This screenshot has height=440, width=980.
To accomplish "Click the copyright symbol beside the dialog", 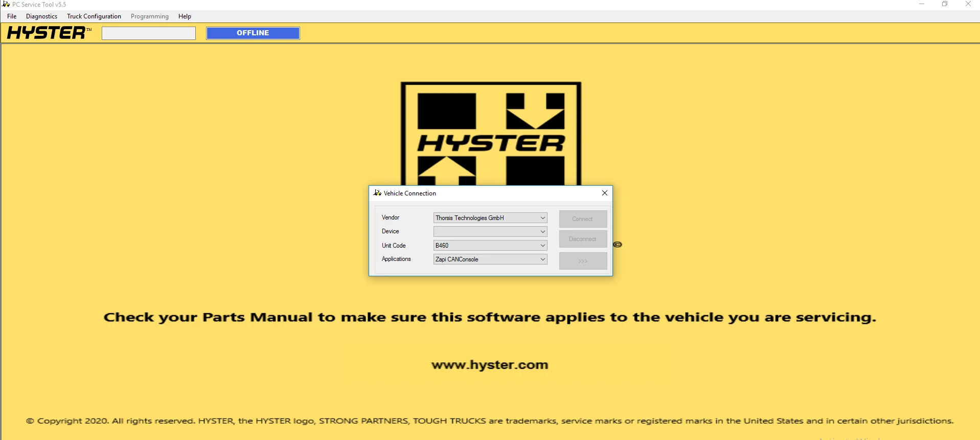I will click(x=618, y=245).
